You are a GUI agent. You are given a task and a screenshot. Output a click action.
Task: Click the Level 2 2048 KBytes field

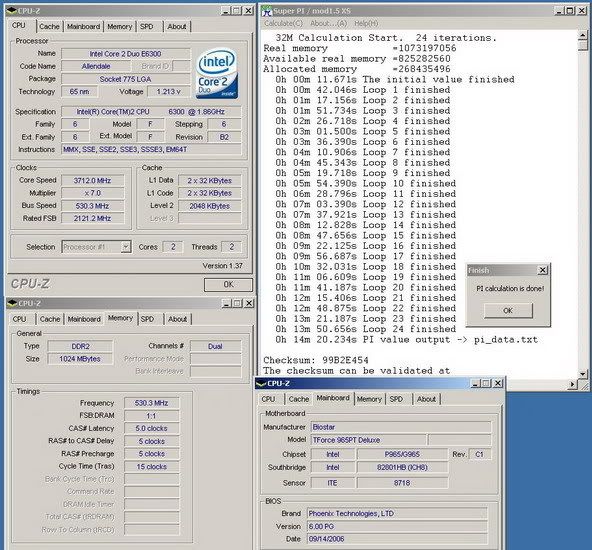pyautogui.click(x=210, y=206)
